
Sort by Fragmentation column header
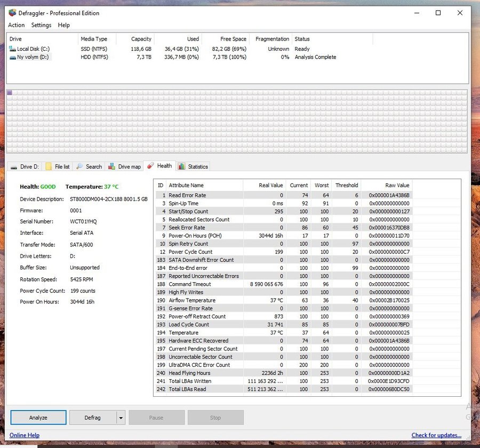pos(272,39)
